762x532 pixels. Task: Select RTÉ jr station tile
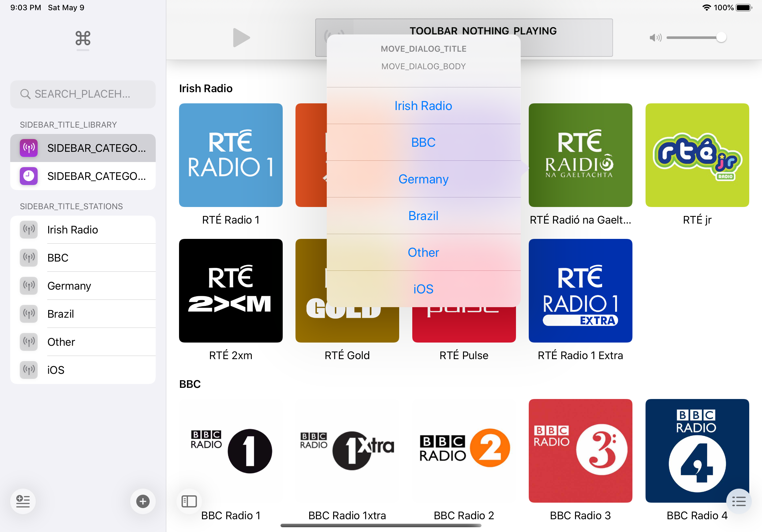tap(697, 155)
